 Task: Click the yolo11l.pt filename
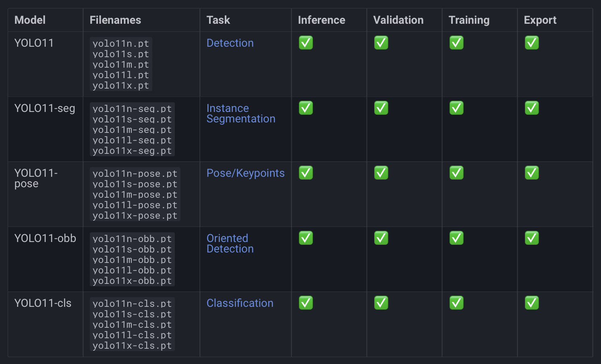121,75
